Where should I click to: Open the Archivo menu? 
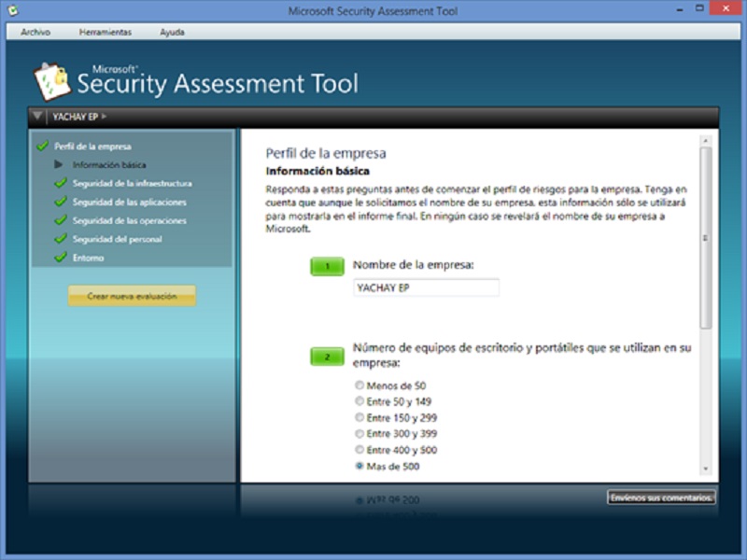coord(35,32)
